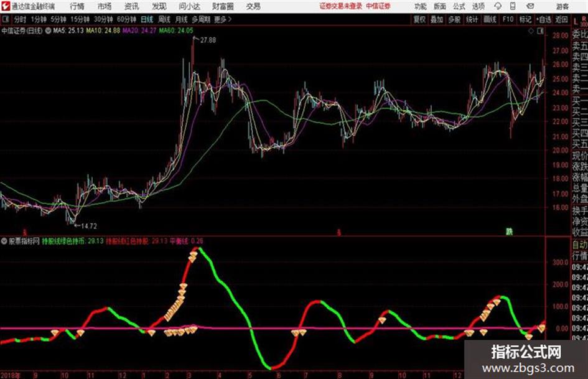Viewport: 588px width, 379px height.
Task: Switch to 分时 chart period
Action: coord(20,19)
